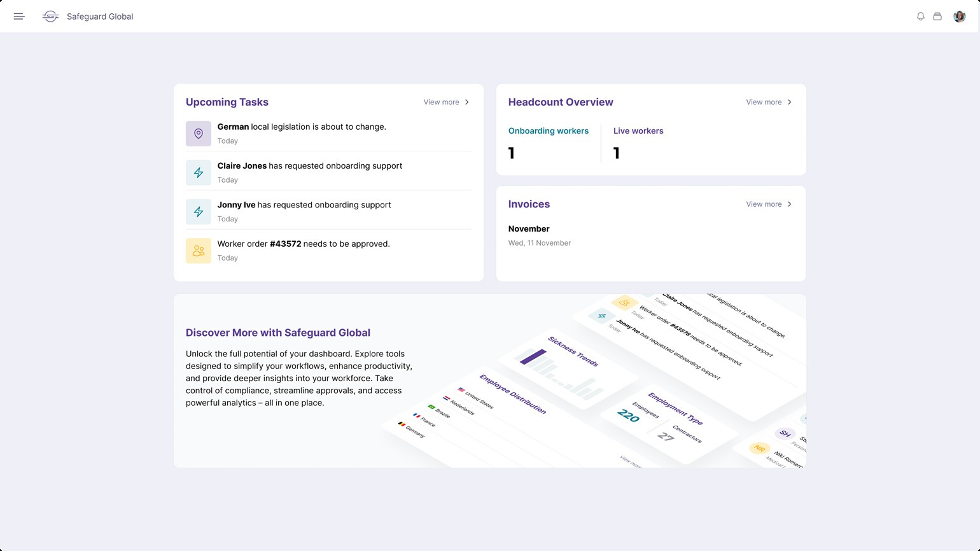The height and width of the screenshot is (551, 980).
Task: Expand Invoices via its chevron
Action: (789, 204)
